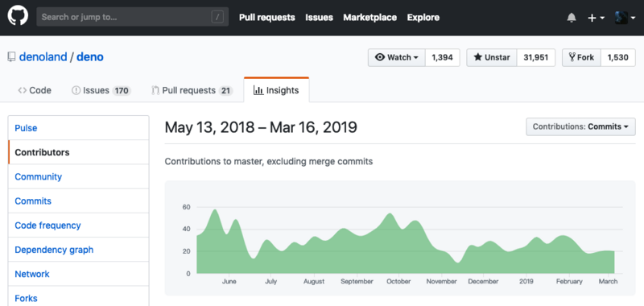Open Explore in top navigation
This screenshot has height=306, width=644.
[x=423, y=17]
